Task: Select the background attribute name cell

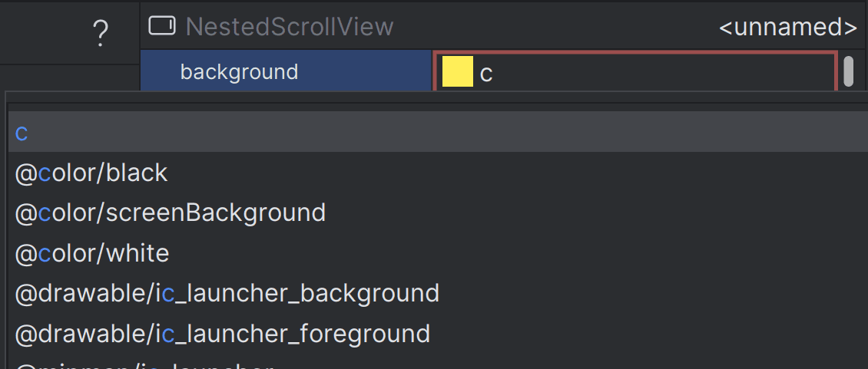Action: tap(286, 72)
